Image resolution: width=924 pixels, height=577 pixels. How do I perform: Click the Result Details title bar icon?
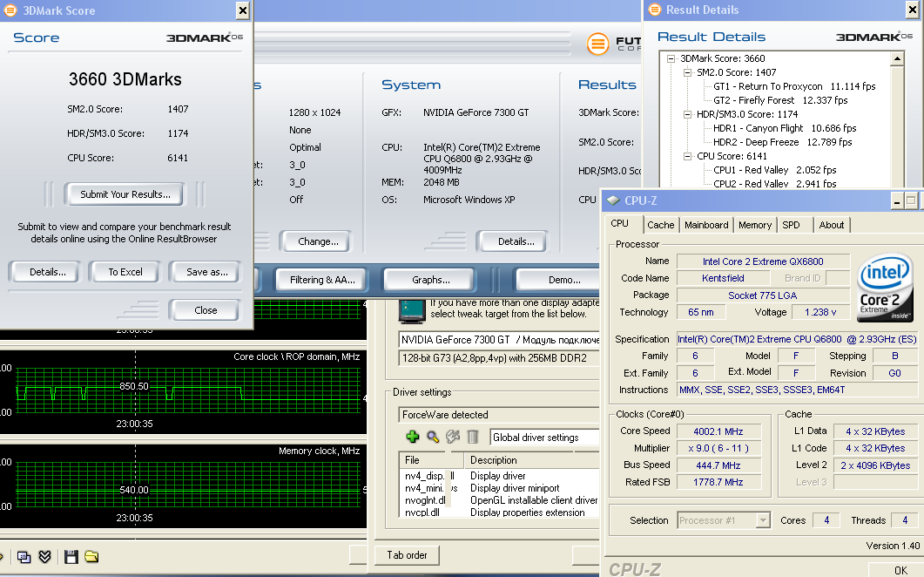[x=654, y=10]
